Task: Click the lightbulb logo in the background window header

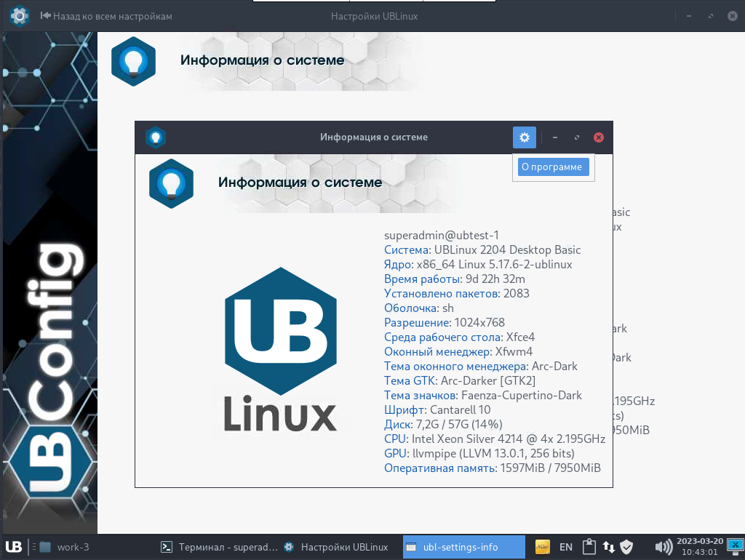Action: 134,61
